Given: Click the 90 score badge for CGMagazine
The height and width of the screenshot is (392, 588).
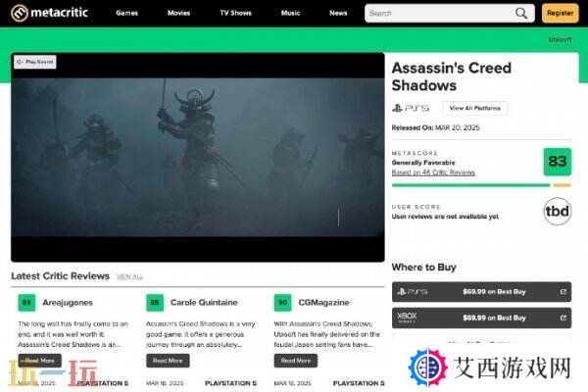Looking at the screenshot, I should (x=282, y=303).
